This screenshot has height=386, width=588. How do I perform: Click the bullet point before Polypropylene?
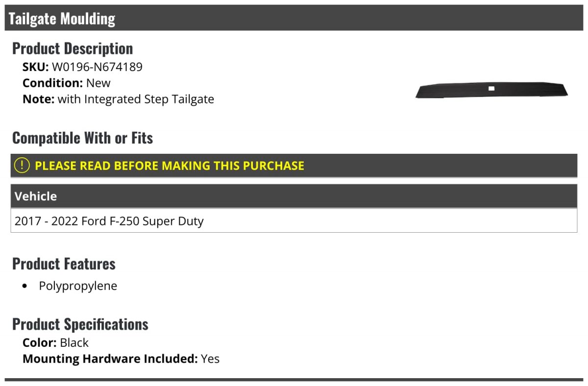pyautogui.click(x=25, y=287)
